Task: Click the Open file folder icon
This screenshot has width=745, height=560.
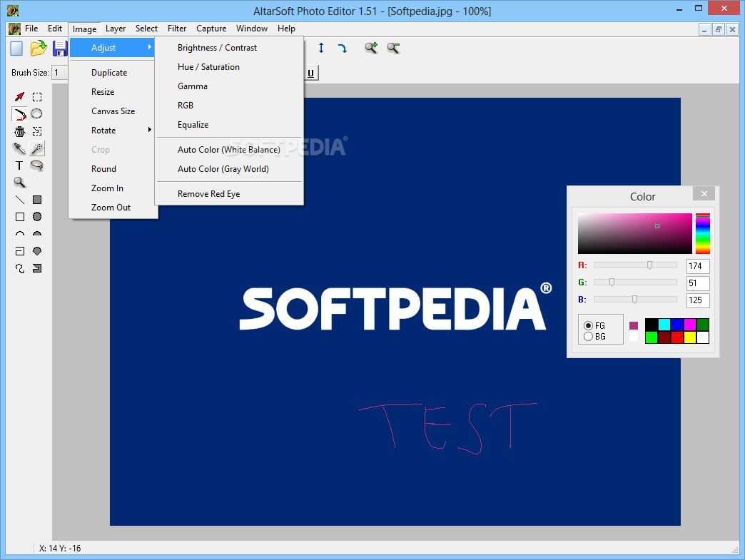Action: (x=39, y=49)
